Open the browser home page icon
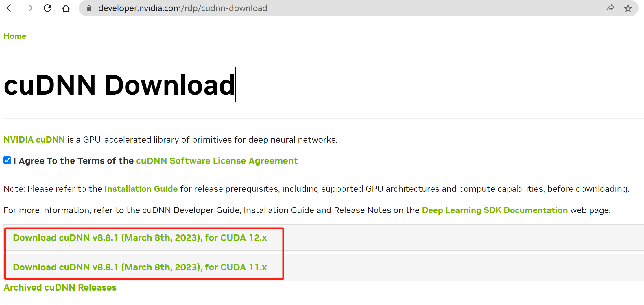Image resolution: width=644 pixels, height=305 pixels. click(x=66, y=8)
